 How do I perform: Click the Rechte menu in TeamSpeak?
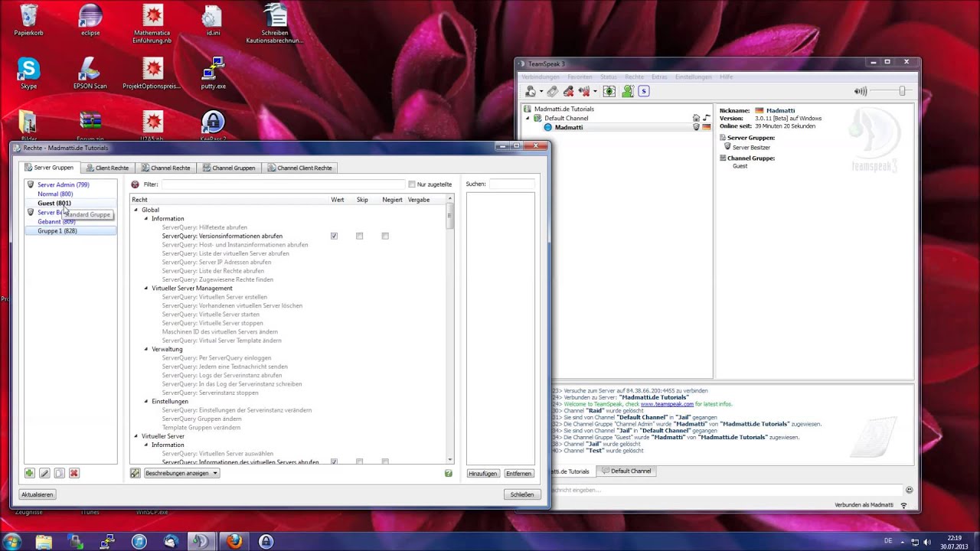pos(634,77)
